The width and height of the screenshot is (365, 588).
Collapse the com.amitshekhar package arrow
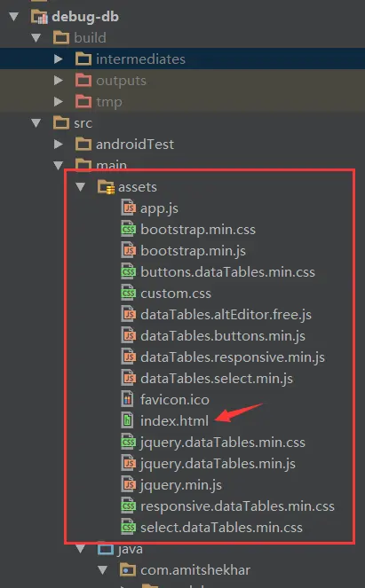click(x=102, y=570)
